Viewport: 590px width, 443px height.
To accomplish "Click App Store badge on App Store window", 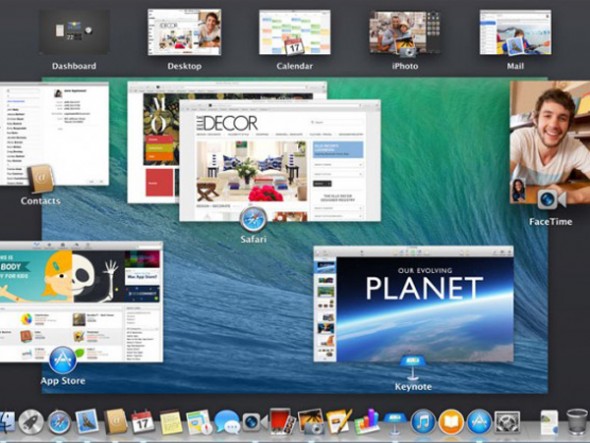I will [63, 360].
